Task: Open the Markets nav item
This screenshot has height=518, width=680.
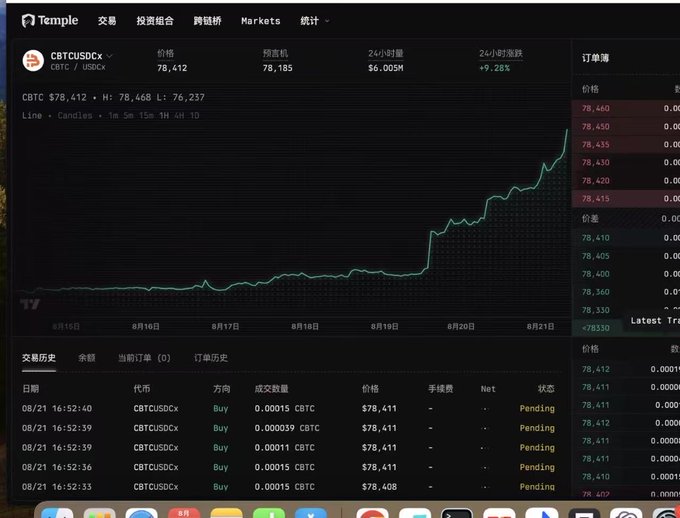Action: (261, 21)
